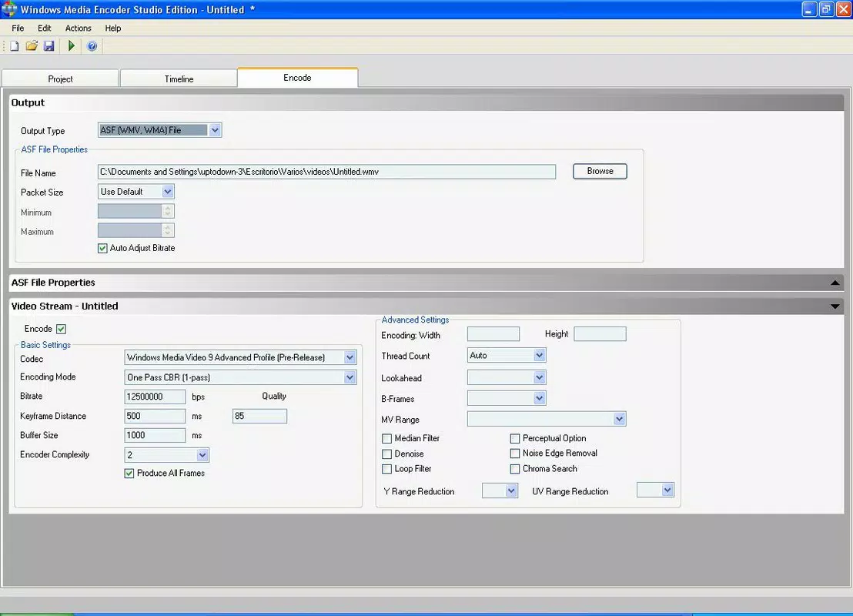Click the Output section header
This screenshot has width=853, height=616.
(x=426, y=103)
